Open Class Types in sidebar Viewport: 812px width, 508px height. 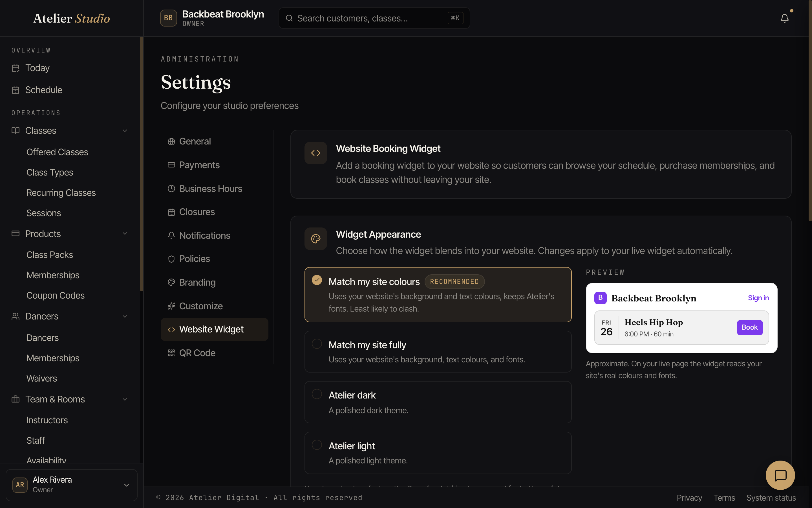50,173
